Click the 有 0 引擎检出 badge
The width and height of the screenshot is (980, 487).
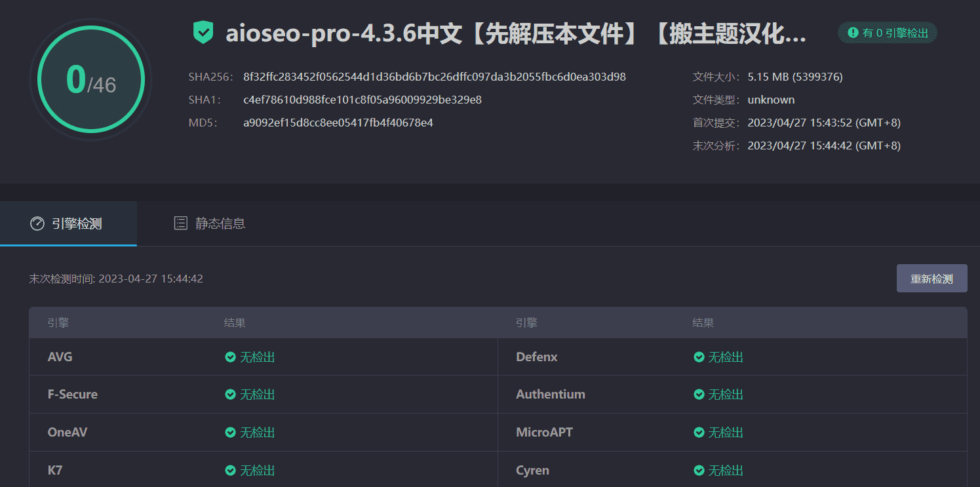click(x=888, y=32)
